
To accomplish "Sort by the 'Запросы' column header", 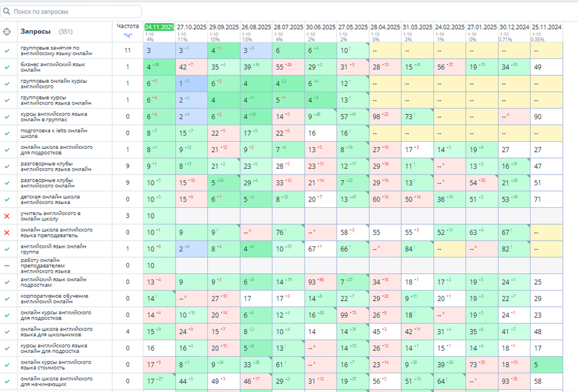I will point(35,31).
